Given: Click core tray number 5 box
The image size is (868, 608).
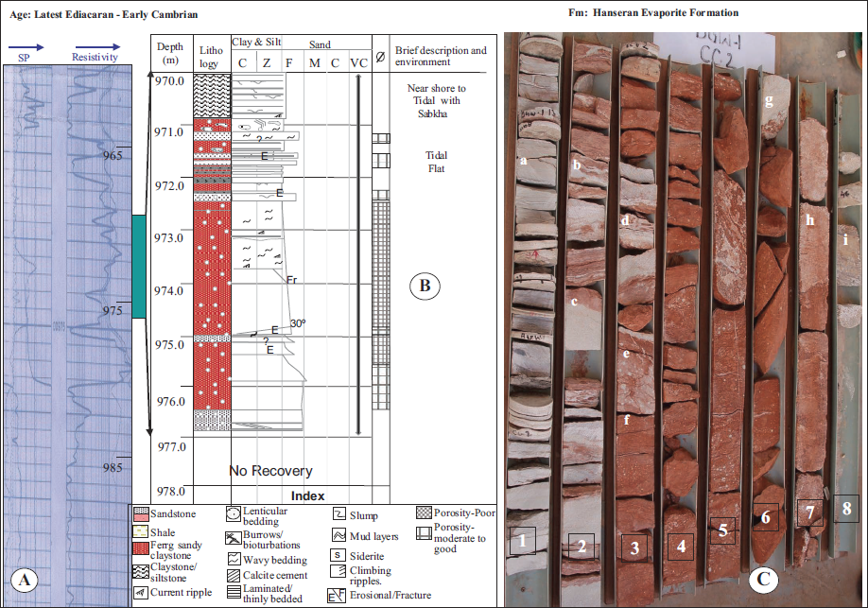Looking at the screenshot, I should tap(722, 530).
